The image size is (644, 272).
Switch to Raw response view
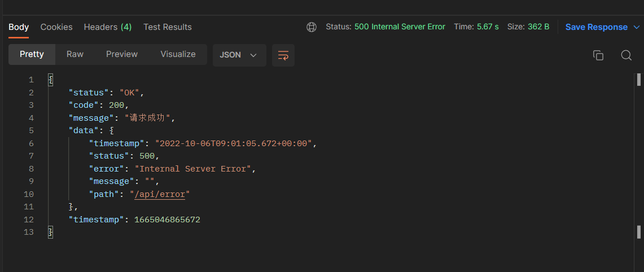coord(75,54)
